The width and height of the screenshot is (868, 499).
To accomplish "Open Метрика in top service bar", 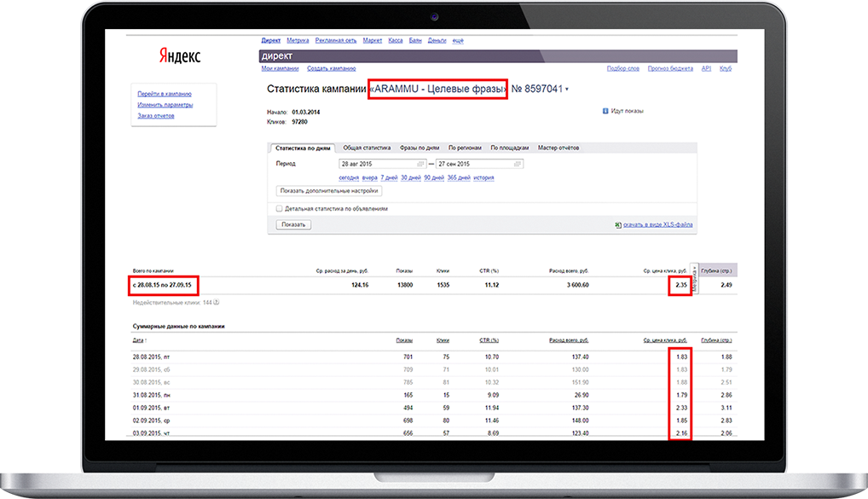I will click(x=298, y=40).
